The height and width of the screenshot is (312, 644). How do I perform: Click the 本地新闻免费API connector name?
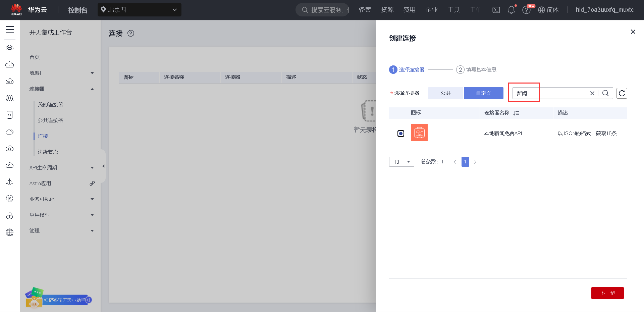click(x=503, y=134)
